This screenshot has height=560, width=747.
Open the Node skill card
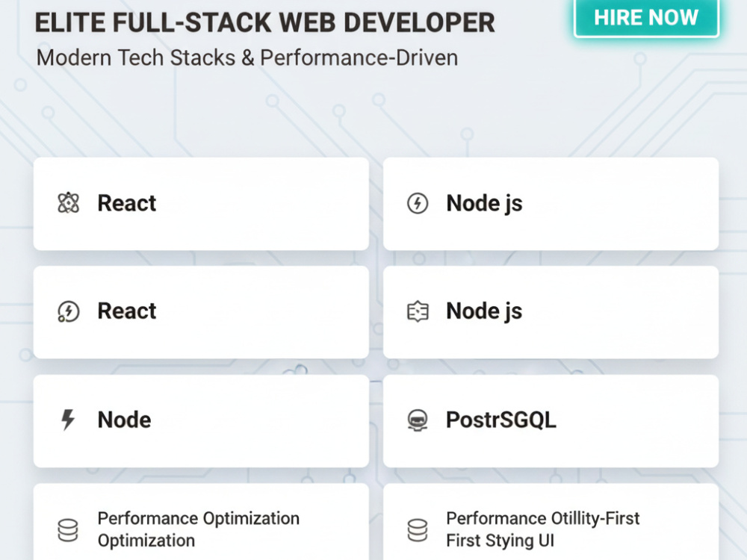click(201, 421)
